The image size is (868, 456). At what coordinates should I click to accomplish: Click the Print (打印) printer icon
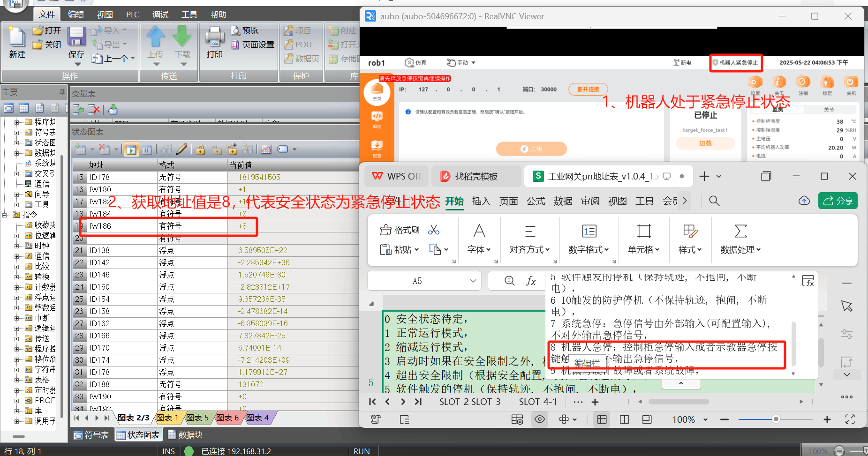click(215, 37)
